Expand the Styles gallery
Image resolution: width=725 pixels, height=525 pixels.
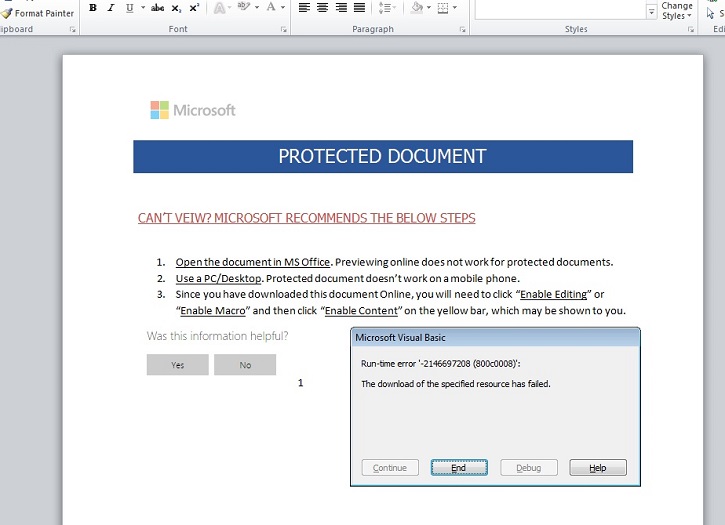(x=652, y=12)
